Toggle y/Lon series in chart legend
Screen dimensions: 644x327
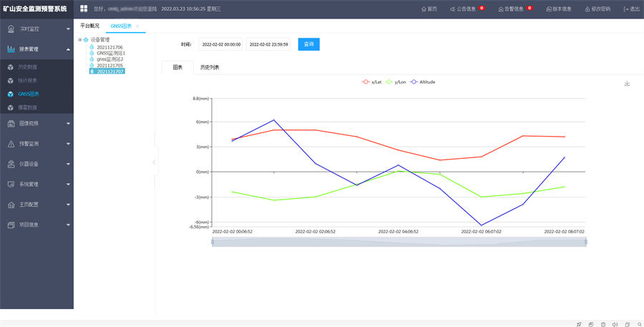(396, 82)
